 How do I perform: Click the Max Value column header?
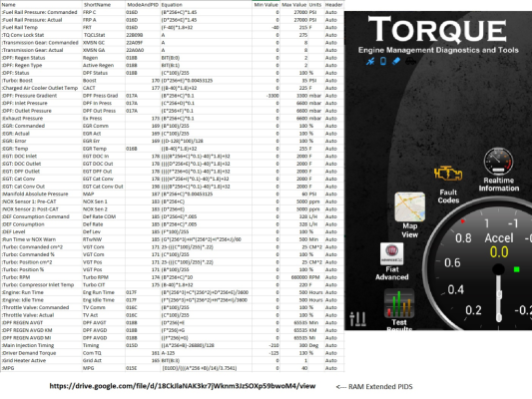pos(293,5)
